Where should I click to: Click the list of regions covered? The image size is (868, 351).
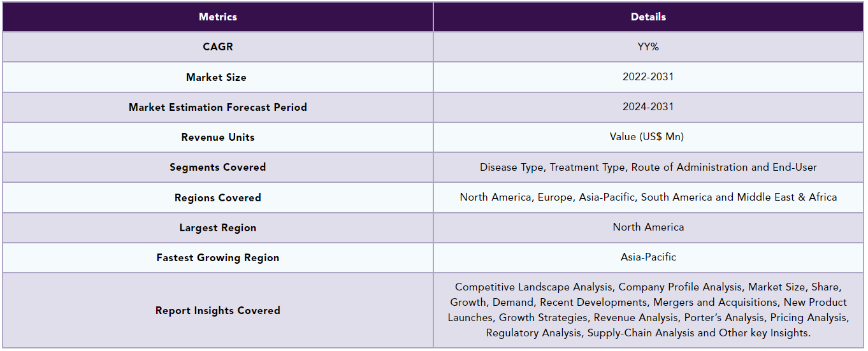coord(648,197)
